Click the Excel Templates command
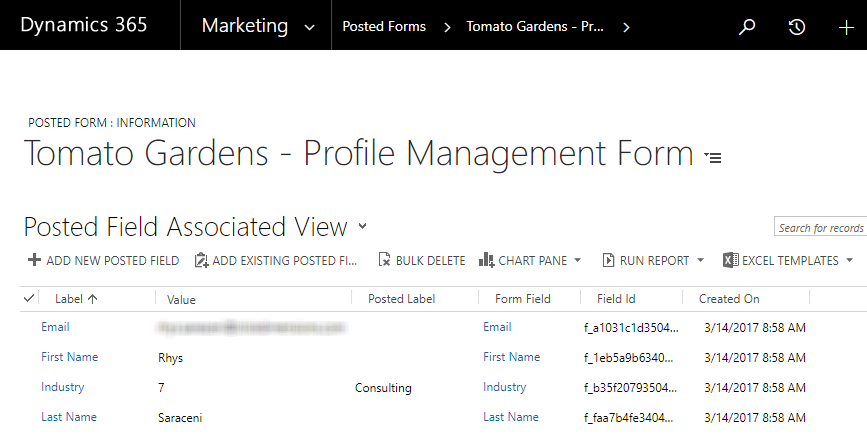 tap(788, 260)
